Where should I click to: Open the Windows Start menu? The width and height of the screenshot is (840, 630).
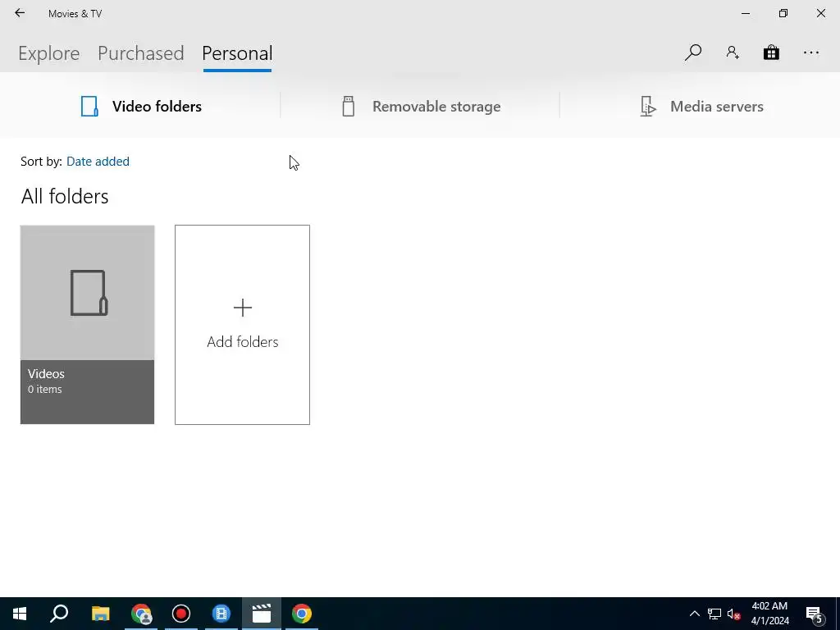click(x=20, y=614)
